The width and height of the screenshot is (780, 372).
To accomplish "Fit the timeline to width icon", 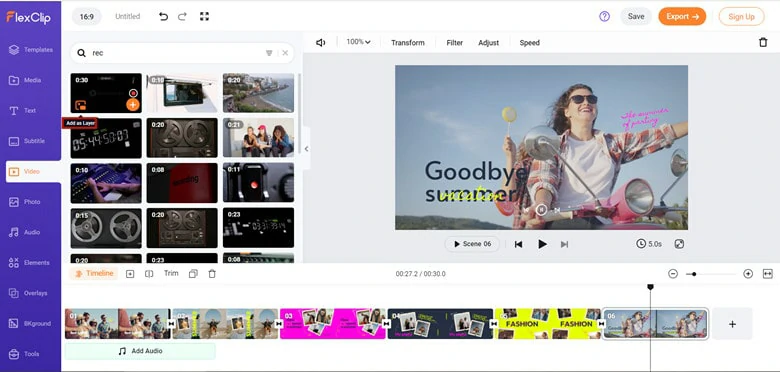I will point(768,274).
